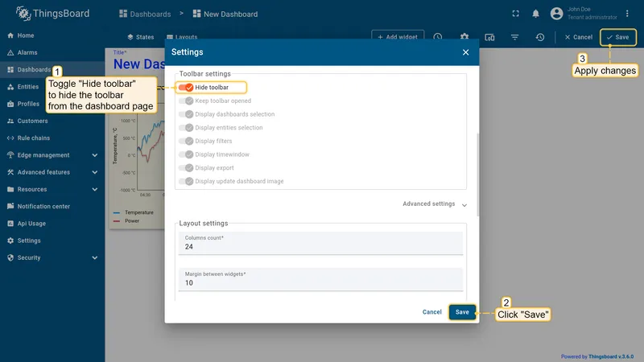Open States in dashboard toolbar

(x=140, y=37)
